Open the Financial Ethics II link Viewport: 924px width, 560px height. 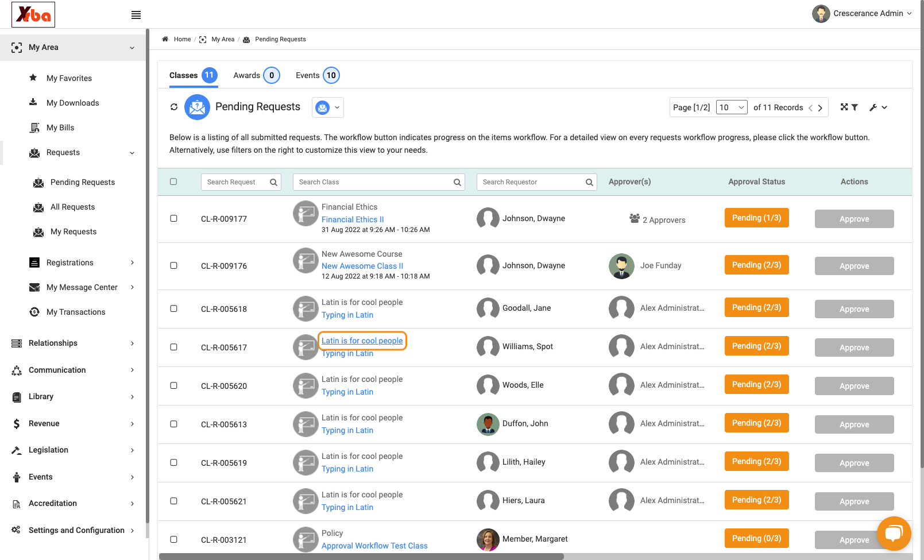[x=353, y=219]
